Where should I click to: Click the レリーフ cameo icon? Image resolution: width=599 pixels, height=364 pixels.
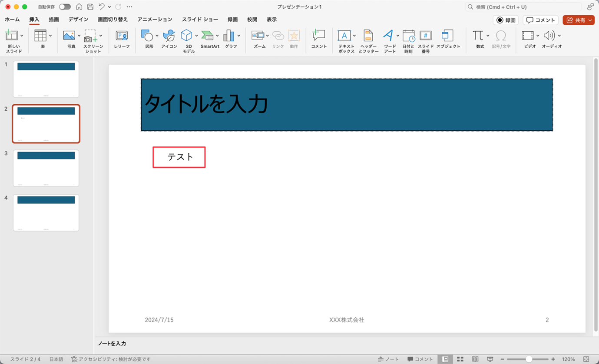(122, 36)
